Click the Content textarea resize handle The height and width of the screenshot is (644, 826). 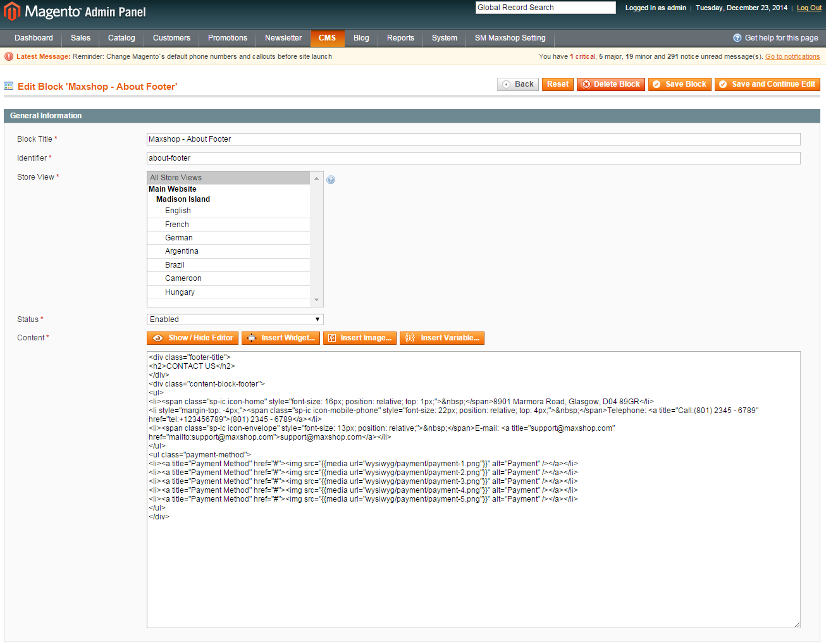[797, 624]
